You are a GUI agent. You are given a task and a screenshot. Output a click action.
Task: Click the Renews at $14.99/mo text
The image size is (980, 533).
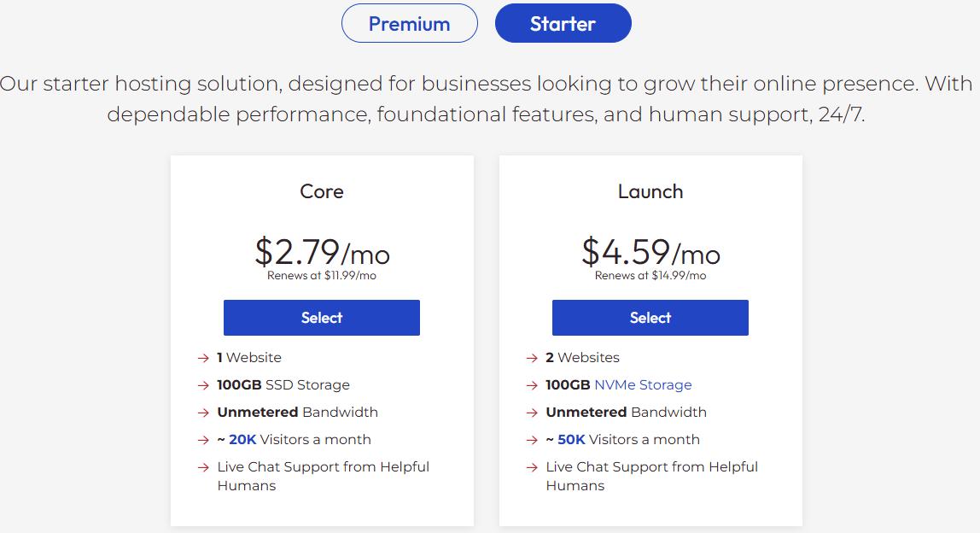(650, 276)
